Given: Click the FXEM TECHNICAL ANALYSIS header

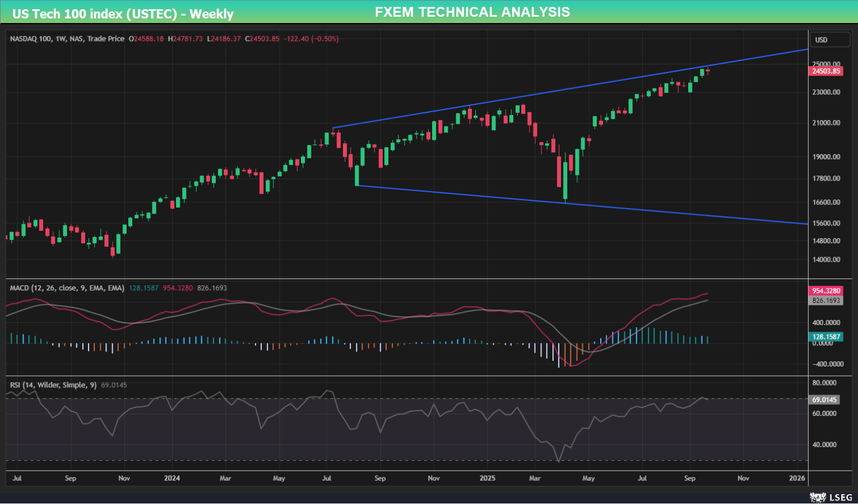Looking at the screenshot, I should tap(472, 12).
